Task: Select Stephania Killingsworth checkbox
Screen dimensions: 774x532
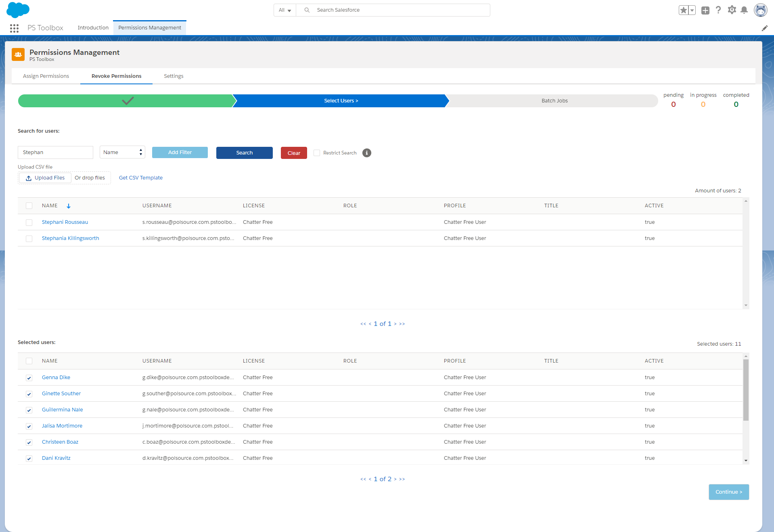Action: [x=29, y=239]
